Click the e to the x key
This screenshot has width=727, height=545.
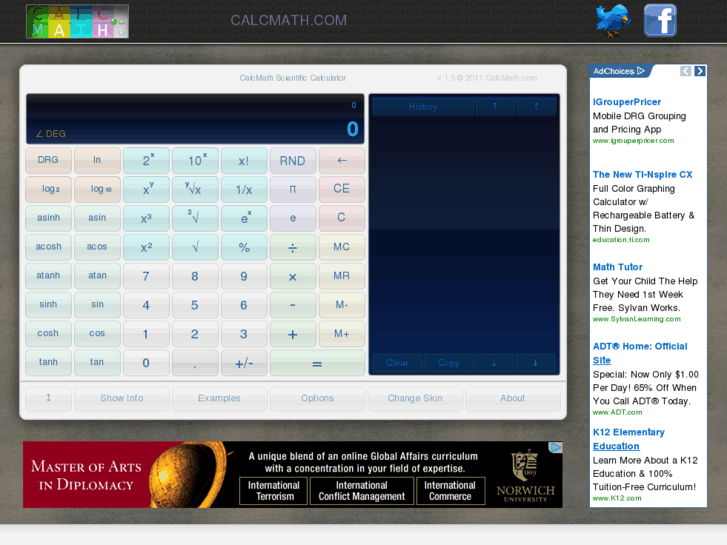pyautogui.click(x=244, y=218)
